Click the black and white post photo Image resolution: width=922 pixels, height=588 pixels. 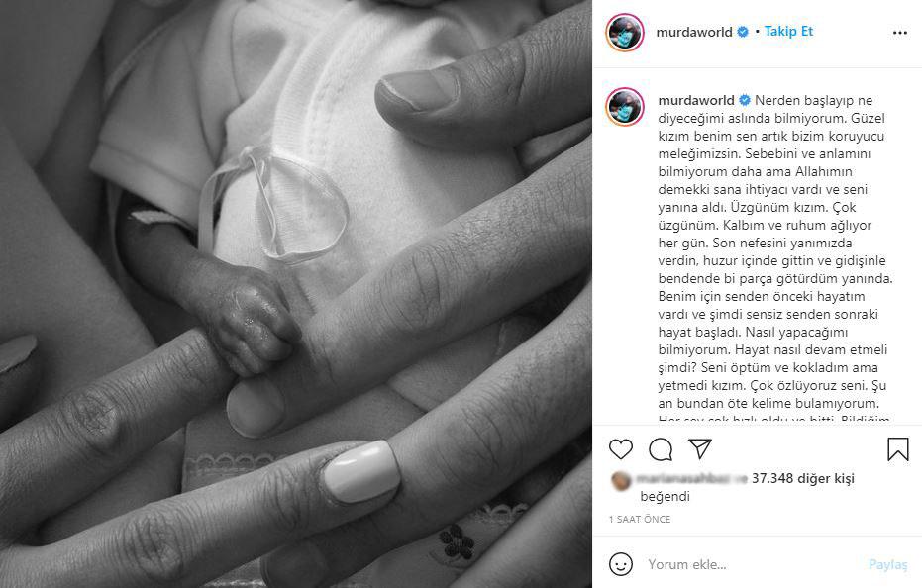296,294
